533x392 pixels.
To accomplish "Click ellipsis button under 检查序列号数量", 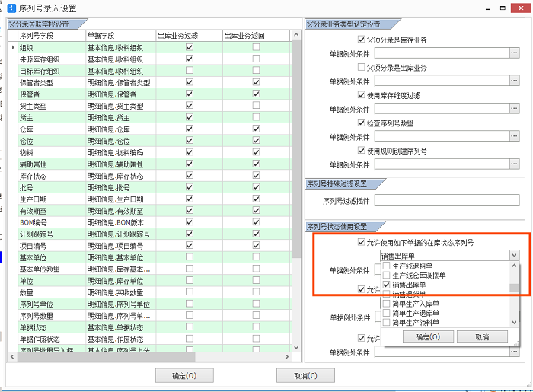I will coord(515,136).
